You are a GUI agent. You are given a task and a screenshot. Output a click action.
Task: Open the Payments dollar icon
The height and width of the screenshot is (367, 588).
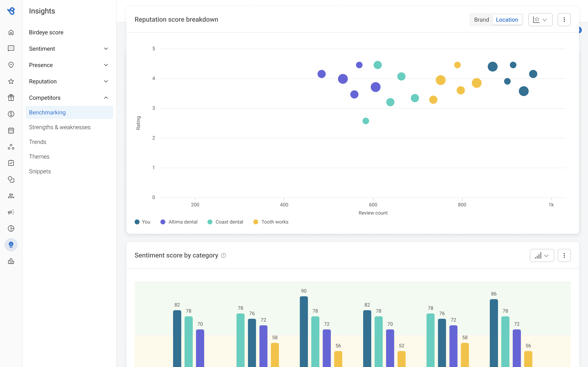(11, 114)
